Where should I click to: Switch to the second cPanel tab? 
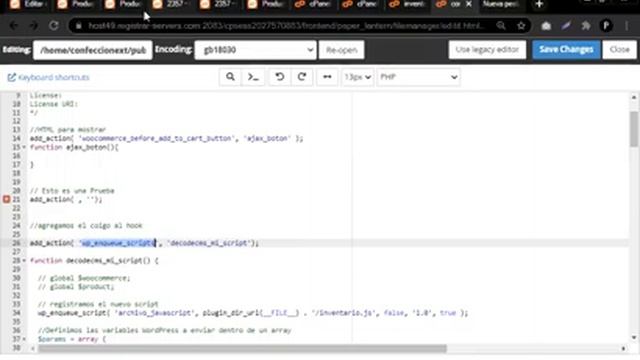pyautogui.click(x=360, y=4)
